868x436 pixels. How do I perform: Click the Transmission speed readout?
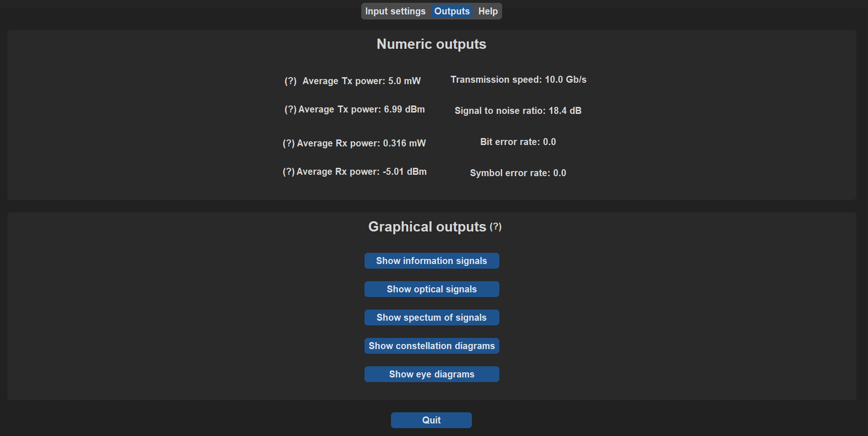click(x=518, y=79)
